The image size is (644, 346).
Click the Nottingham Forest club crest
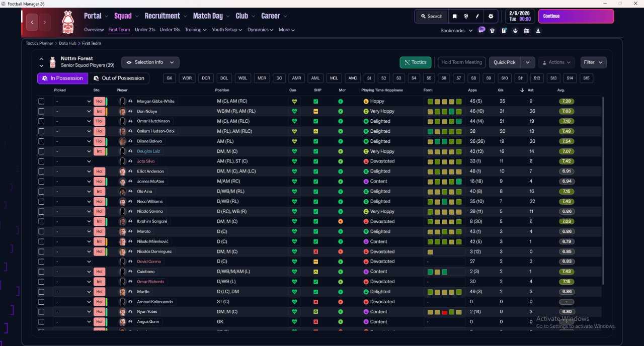pyautogui.click(x=67, y=22)
